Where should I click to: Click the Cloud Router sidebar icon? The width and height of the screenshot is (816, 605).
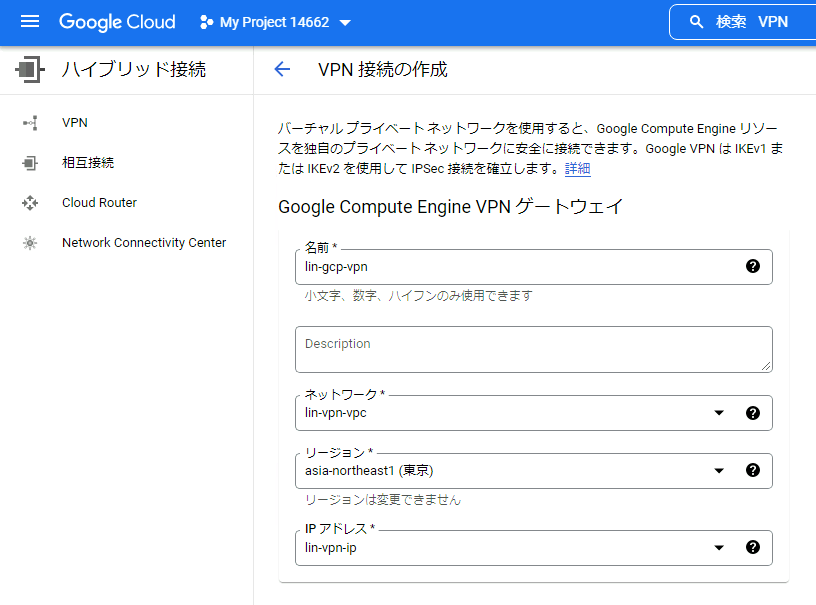point(30,203)
